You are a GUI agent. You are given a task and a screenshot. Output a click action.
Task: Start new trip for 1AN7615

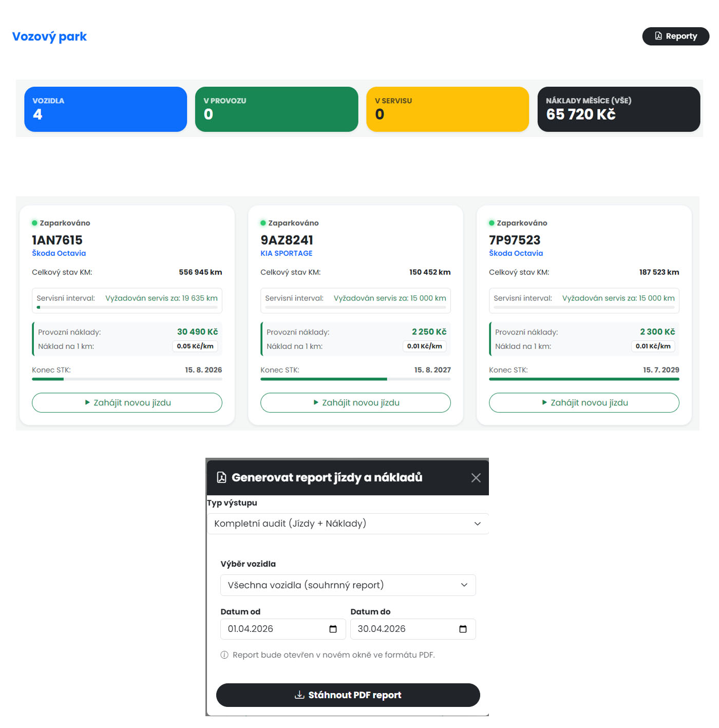click(x=127, y=403)
